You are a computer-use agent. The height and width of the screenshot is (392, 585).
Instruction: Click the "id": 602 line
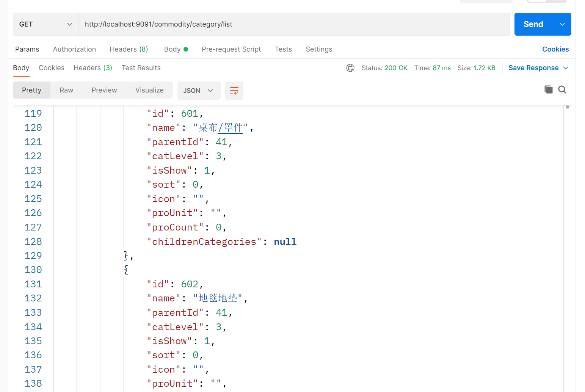coord(175,284)
